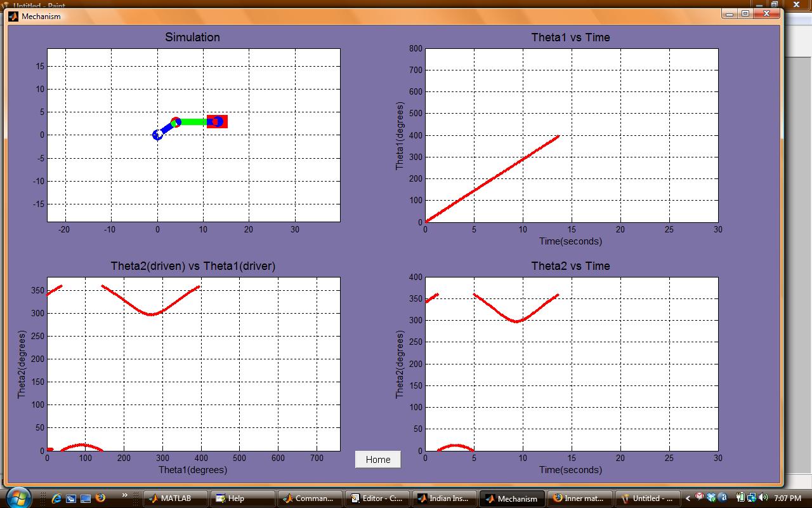
Task: Click 'Time(seconds)' label under Theta2 plot
Action: [x=571, y=470]
